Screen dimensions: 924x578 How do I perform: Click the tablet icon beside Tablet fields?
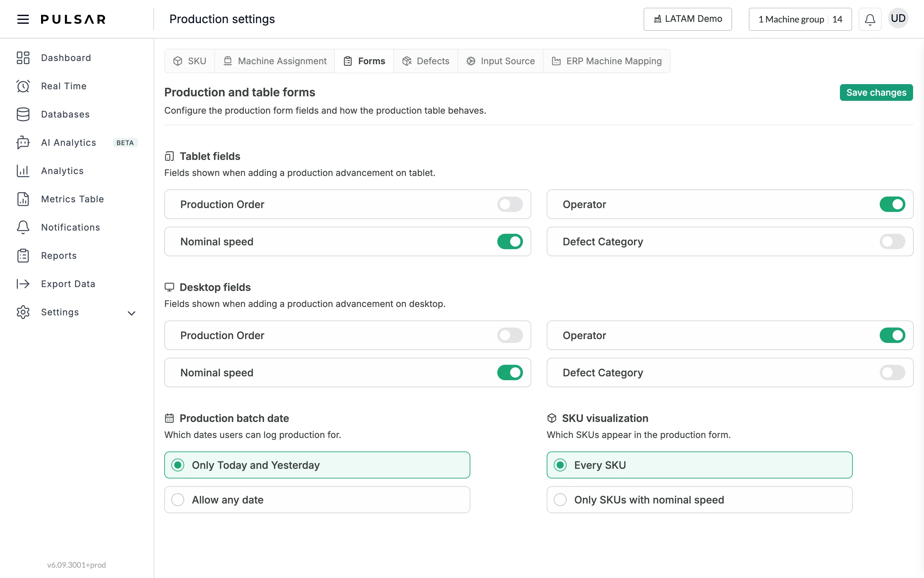(169, 156)
